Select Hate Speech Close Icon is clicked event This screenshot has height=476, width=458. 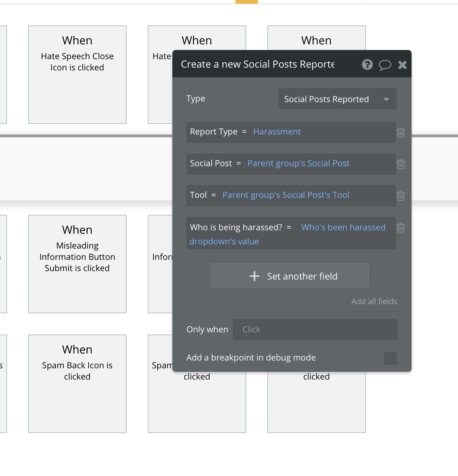pyautogui.click(x=77, y=75)
